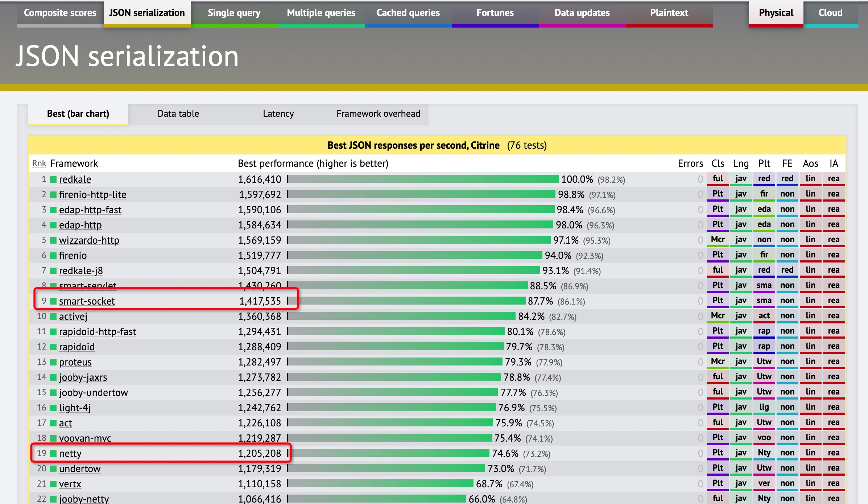This screenshot has height=504, width=868.
Task: Open the redkale framework link
Action: click(x=75, y=179)
